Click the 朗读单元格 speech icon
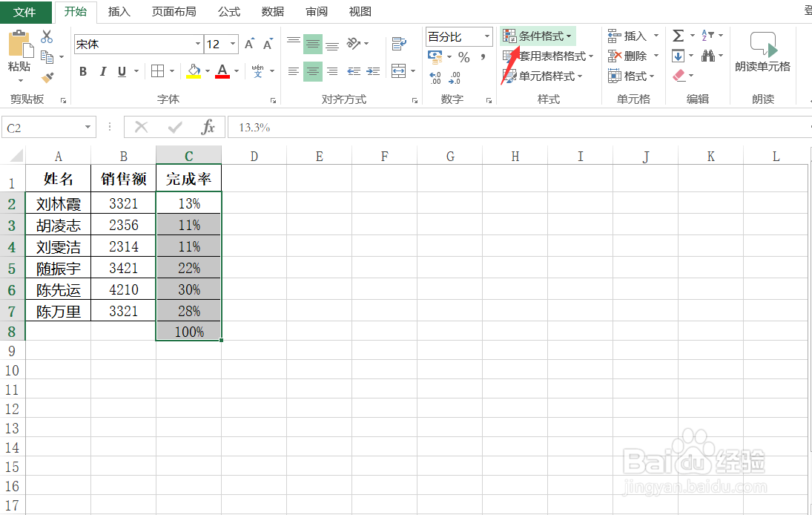 [764, 45]
